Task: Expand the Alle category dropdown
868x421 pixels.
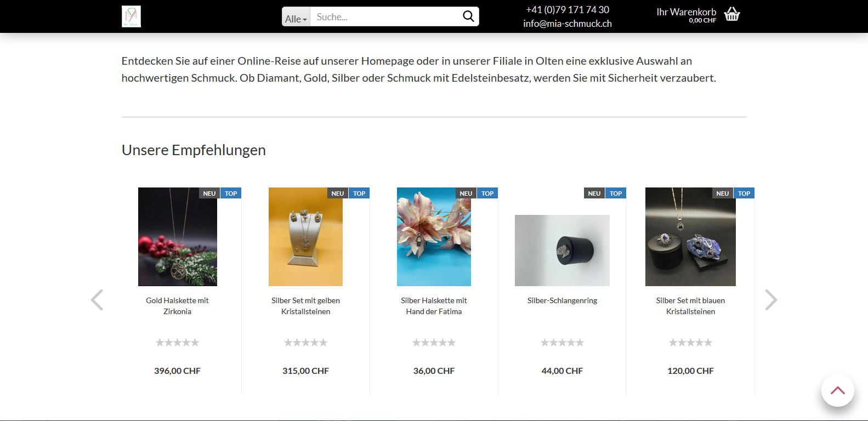Action: [296, 17]
